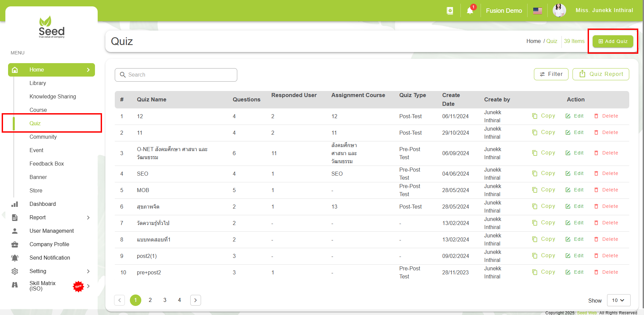Image resolution: width=644 pixels, height=315 pixels.
Task: Go to the next page arrow
Action: [x=195, y=300]
